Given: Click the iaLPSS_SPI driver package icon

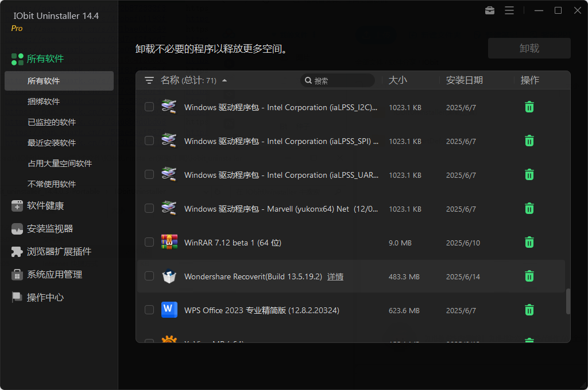Looking at the screenshot, I should tap(169, 141).
